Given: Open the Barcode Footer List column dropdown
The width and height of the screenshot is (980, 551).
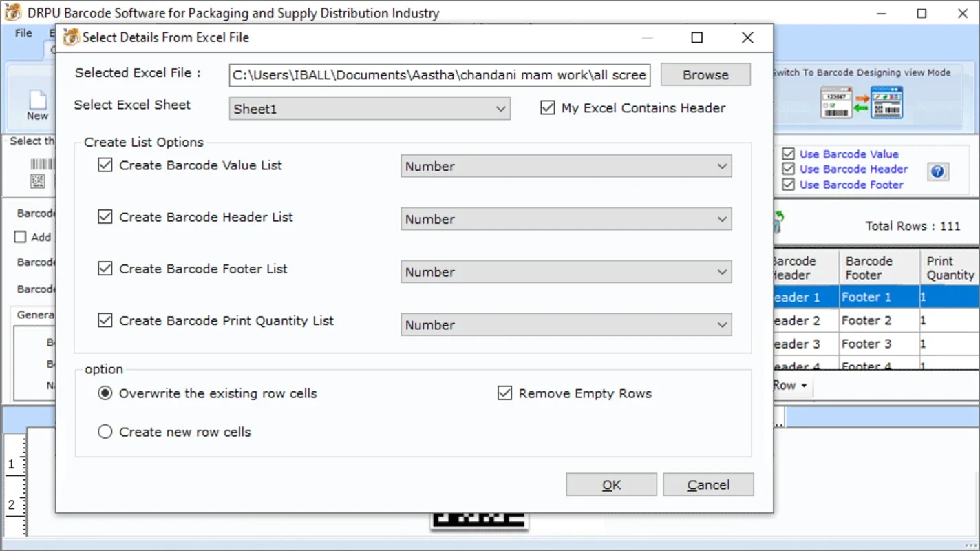Looking at the screenshot, I should coord(566,272).
